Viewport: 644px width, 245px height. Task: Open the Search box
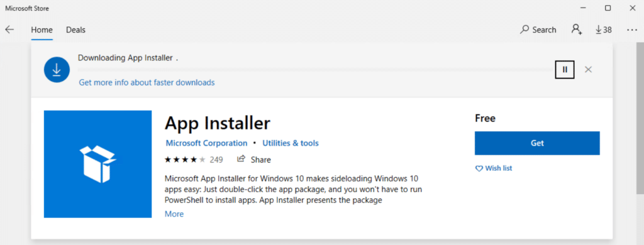(x=538, y=30)
